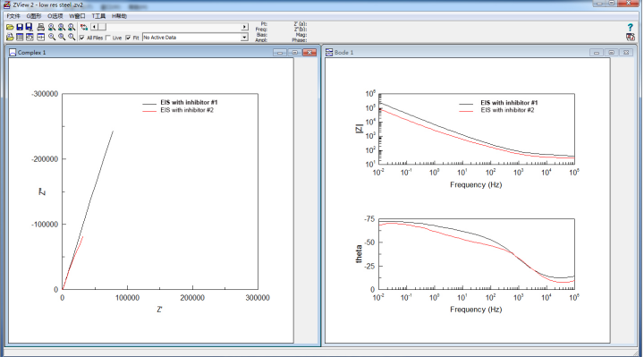Minimize the Bode 1 window

point(597,52)
